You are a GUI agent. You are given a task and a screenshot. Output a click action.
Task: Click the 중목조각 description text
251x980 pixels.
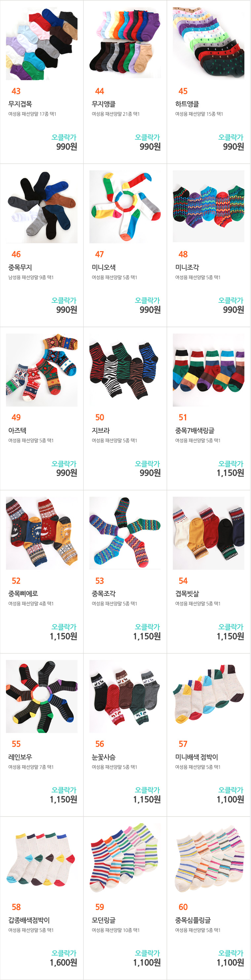pos(114,604)
